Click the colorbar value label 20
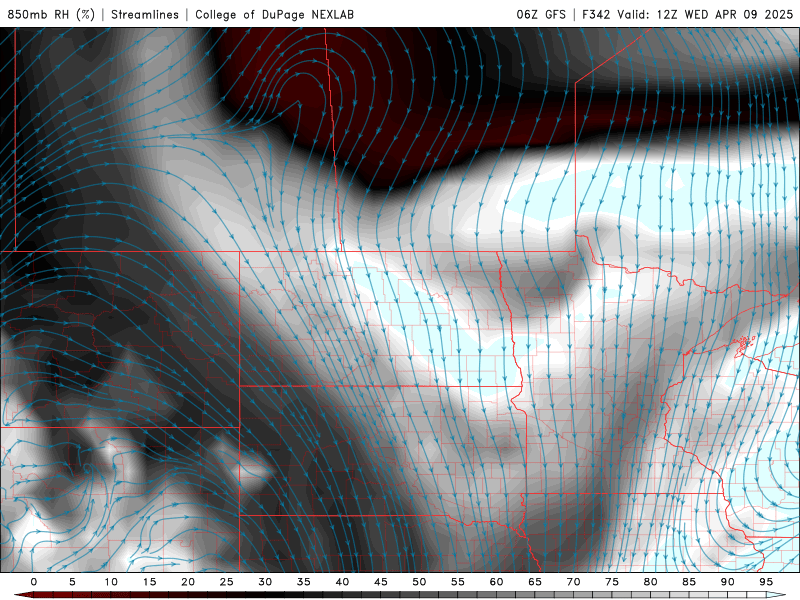The height and width of the screenshot is (600, 800). coord(188,582)
